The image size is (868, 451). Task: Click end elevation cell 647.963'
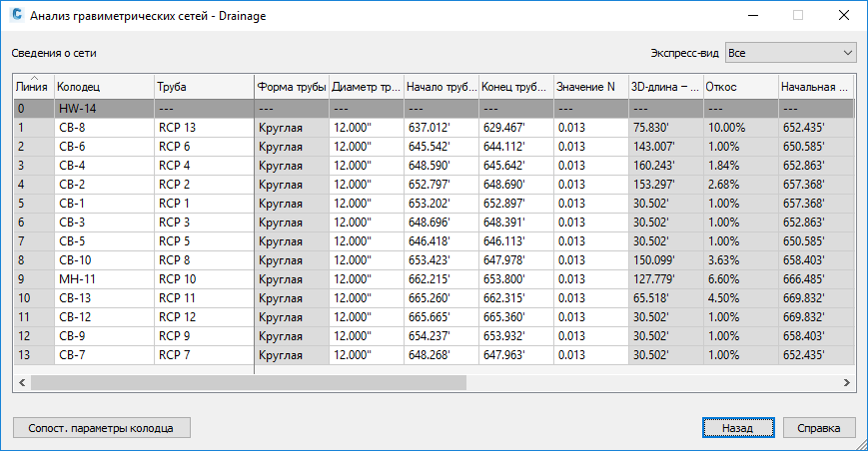click(x=516, y=355)
